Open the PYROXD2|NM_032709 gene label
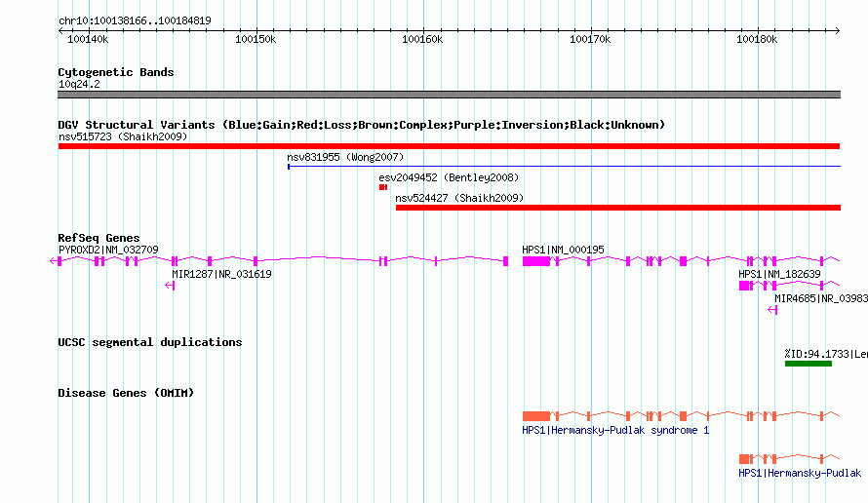Screen dimensions: 868x503 coord(108,250)
